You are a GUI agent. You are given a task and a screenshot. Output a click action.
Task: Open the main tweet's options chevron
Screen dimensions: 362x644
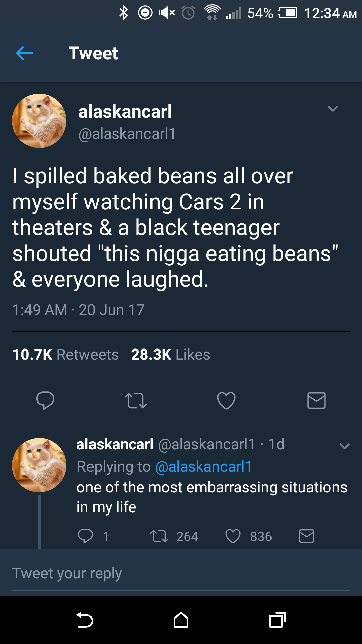click(333, 109)
